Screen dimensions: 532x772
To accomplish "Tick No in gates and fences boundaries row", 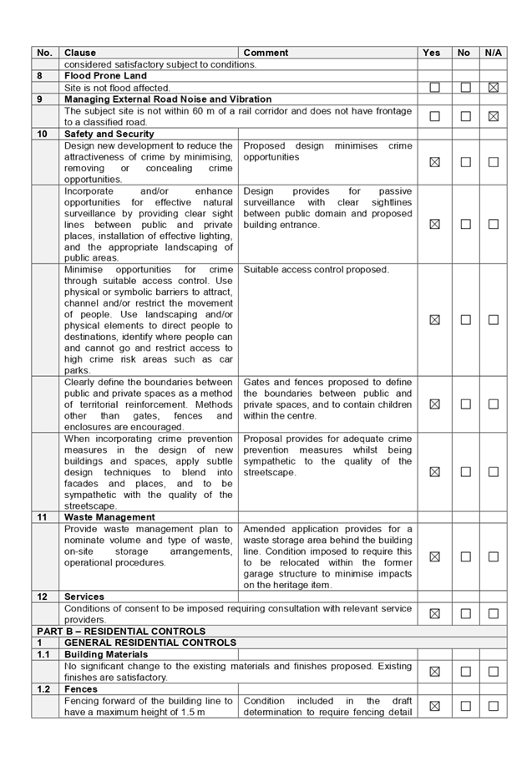I will 465,404.
